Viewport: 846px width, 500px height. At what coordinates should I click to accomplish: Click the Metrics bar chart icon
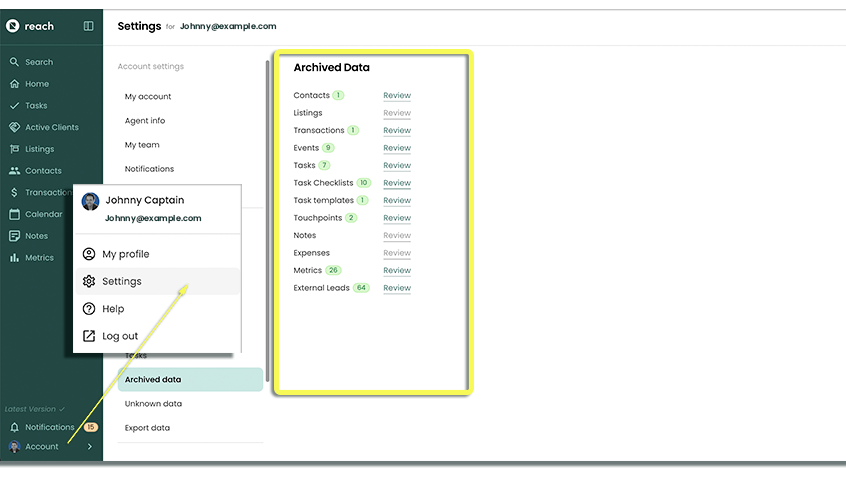coord(14,258)
